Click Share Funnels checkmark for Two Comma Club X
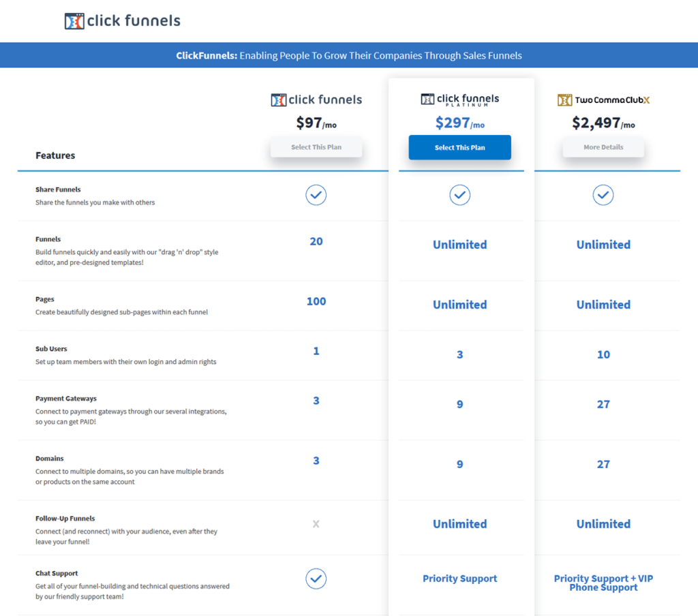Image resolution: width=698 pixels, height=616 pixels. coord(603,195)
